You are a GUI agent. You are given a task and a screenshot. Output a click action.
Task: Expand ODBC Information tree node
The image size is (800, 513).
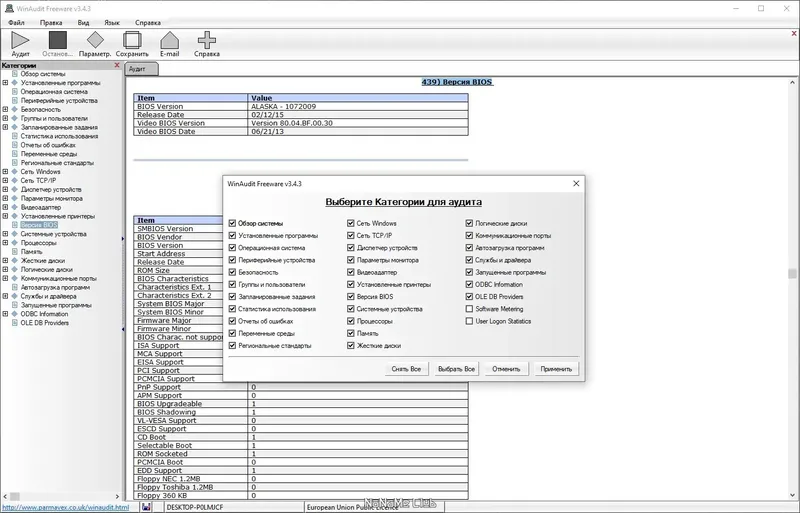5,314
